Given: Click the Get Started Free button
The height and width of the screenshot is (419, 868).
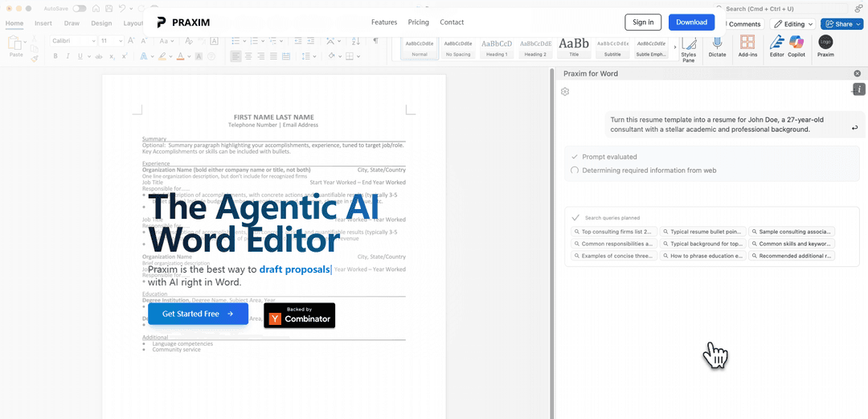Looking at the screenshot, I should 198,314.
